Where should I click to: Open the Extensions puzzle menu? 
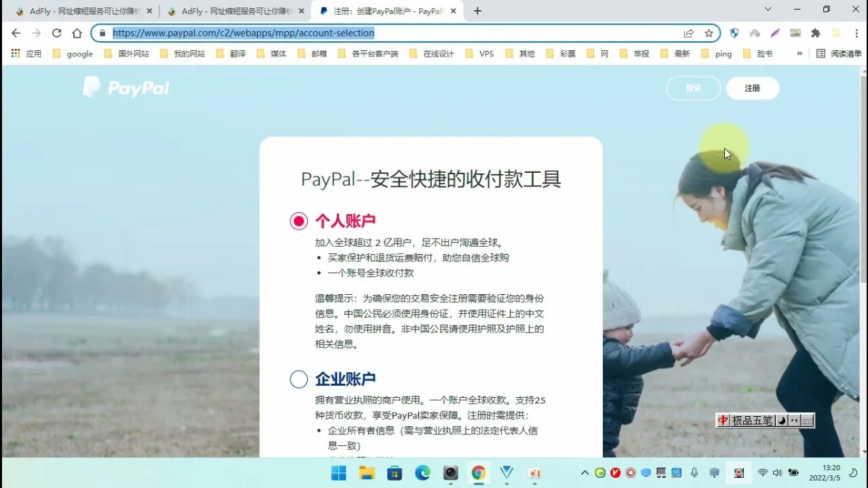(x=816, y=33)
